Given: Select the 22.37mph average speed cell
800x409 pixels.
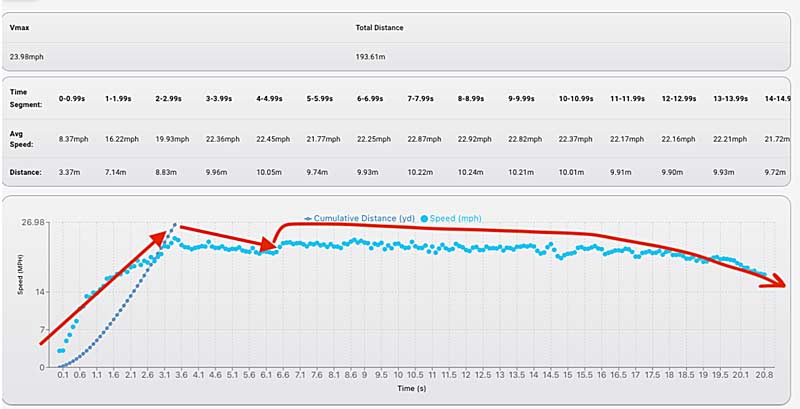Looking at the screenshot, I should (x=576, y=139).
